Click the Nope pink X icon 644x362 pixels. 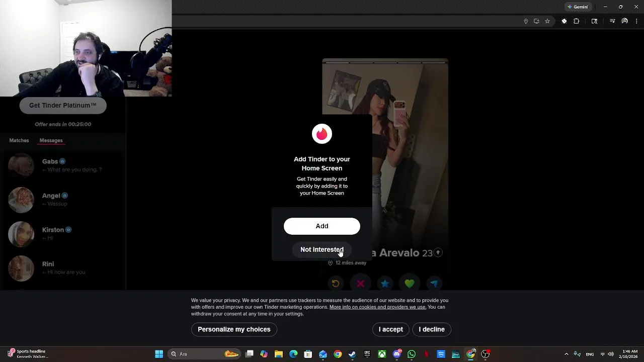360,284
